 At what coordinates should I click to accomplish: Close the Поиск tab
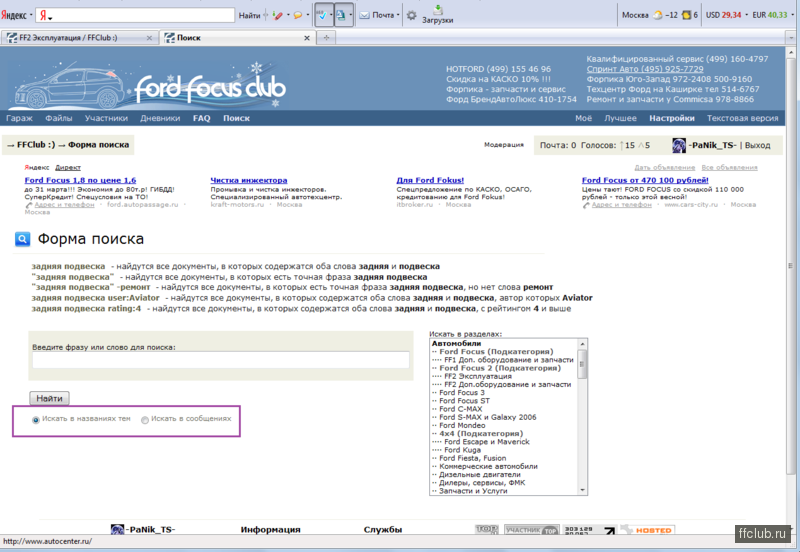[307, 38]
